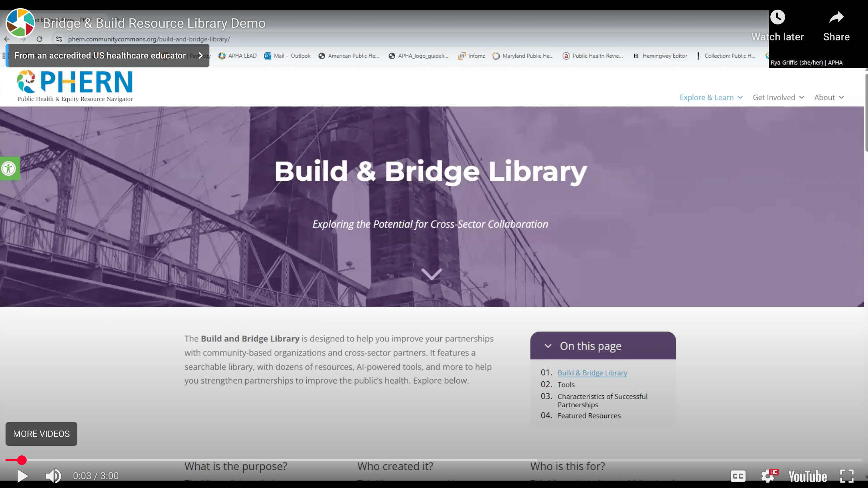Select Tools in page contents list

pyautogui.click(x=566, y=385)
